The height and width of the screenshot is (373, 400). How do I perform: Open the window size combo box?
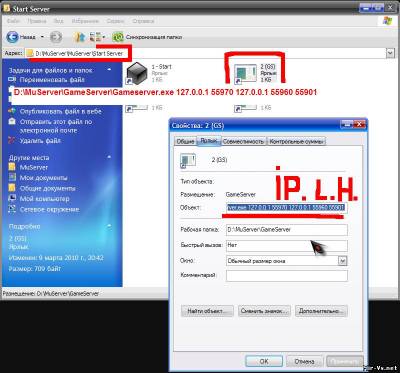[x=287, y=261]
